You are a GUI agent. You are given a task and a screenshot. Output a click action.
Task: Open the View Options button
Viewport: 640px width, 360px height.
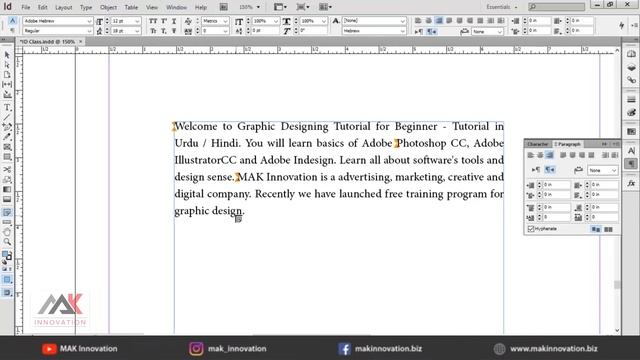coord(280,7)
